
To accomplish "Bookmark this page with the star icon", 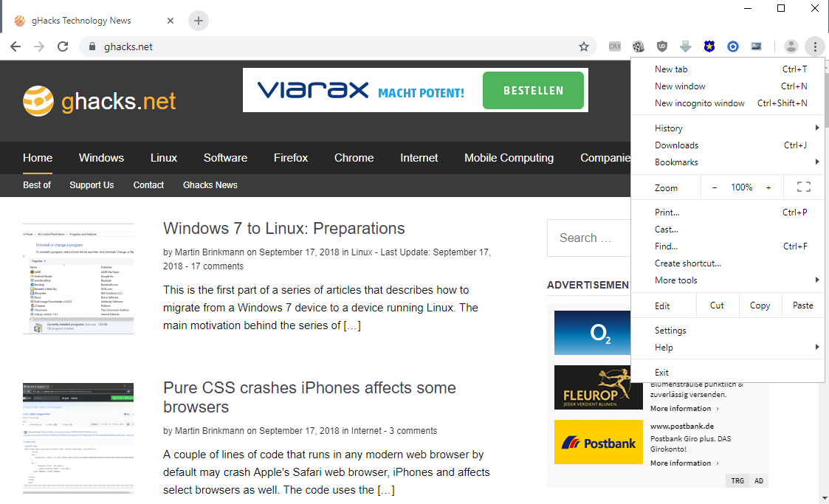I will point(584,46).
